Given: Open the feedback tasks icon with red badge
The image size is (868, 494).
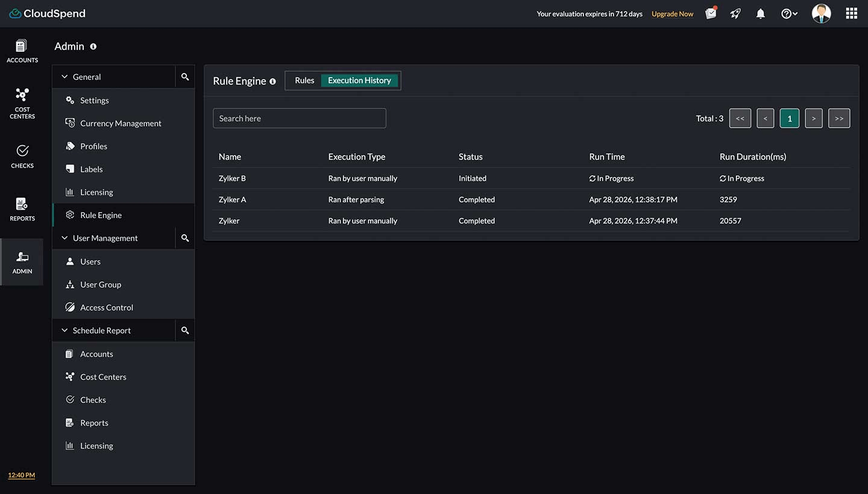Looking at the screenshot, I should pos(710,13).
